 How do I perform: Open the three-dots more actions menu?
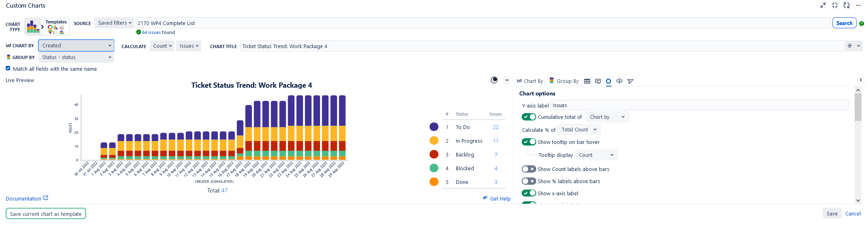click(858, 5)
